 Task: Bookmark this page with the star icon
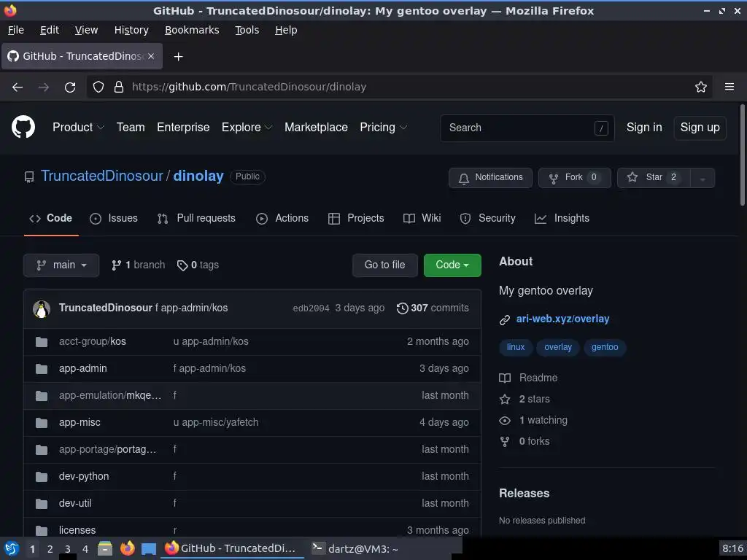[x=701, y=87]
